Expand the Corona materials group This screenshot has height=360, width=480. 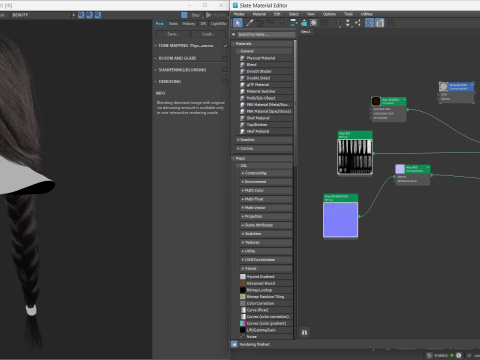238,148
